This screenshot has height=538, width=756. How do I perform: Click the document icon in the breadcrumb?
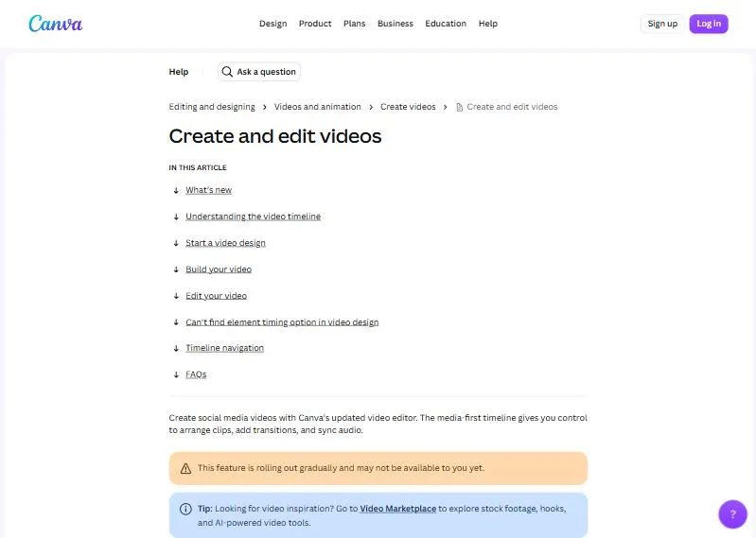[x=460, y=107]
